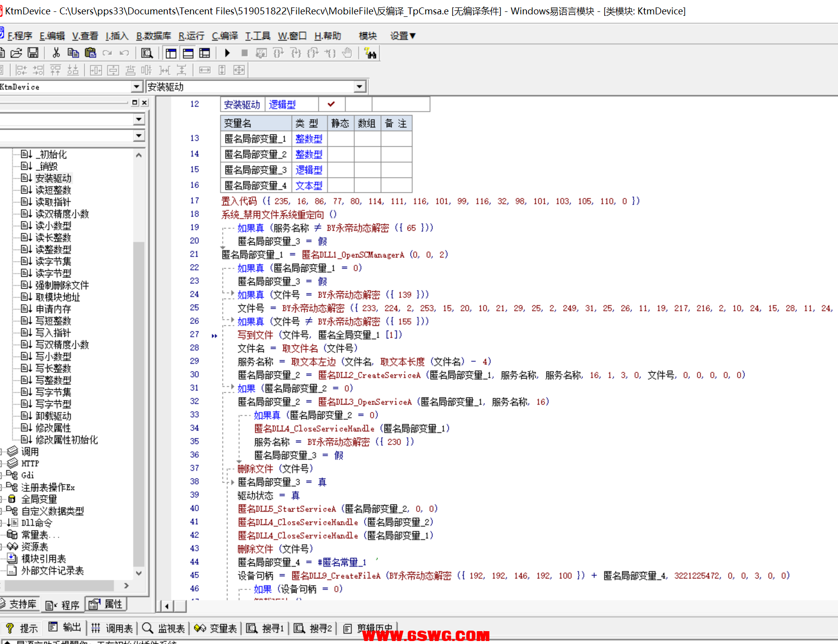Click the Copy toolbar icon

click(x=73, y=53)
